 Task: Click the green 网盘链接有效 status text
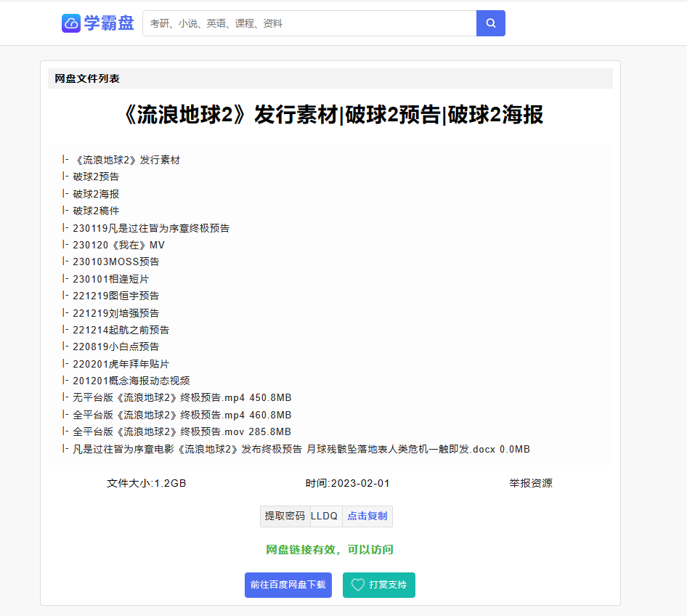(330, 550)
